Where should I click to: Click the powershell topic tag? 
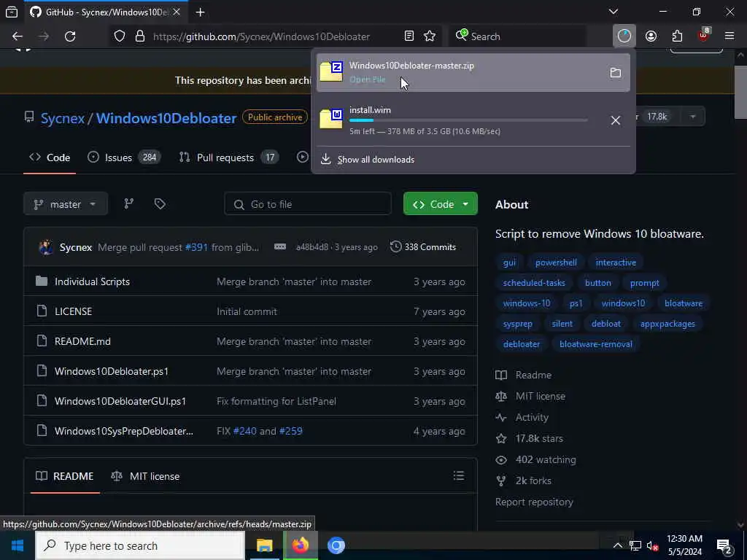[x=556, y=262]
